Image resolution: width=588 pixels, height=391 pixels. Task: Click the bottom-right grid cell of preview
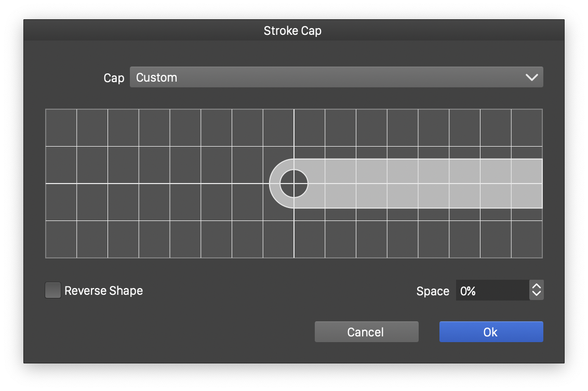click(x=527, y=239)
